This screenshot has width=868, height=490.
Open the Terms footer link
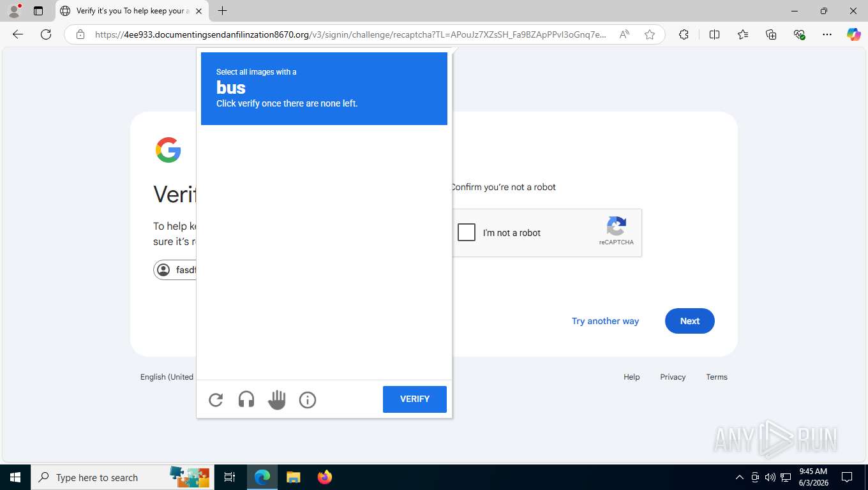click(x=717, y=377)
